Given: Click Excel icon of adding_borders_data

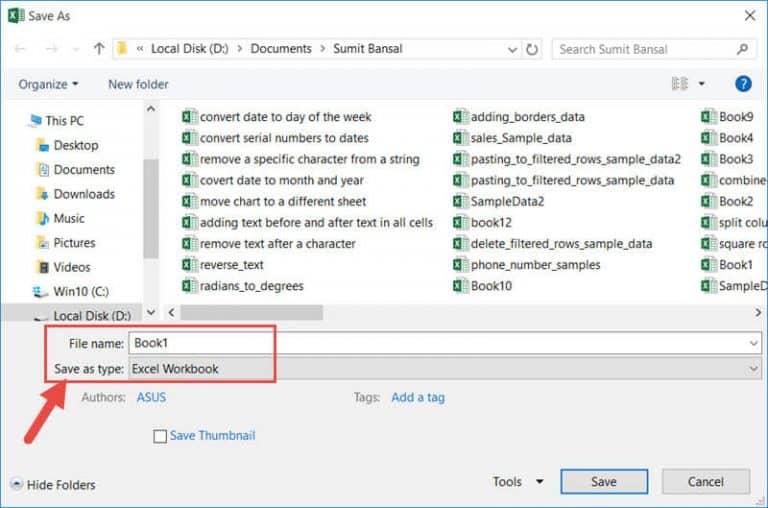Looking at the screenshot, I should point(460,117).
